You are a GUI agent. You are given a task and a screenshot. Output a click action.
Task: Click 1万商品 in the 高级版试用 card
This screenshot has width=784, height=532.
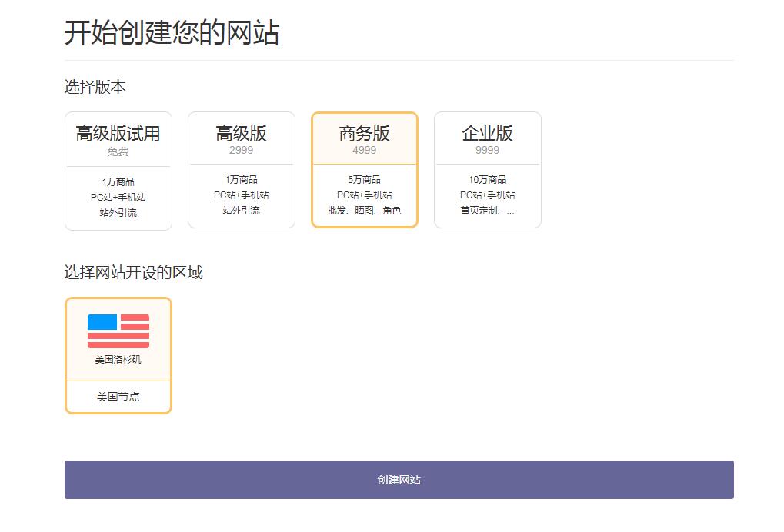click(x=118, y=181)
